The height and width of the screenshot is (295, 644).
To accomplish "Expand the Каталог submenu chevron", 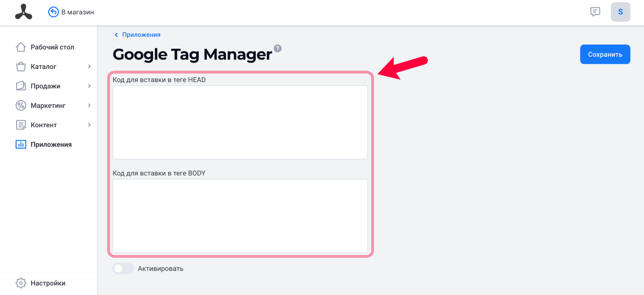I will pyautogui.click(x=89, y=67).
